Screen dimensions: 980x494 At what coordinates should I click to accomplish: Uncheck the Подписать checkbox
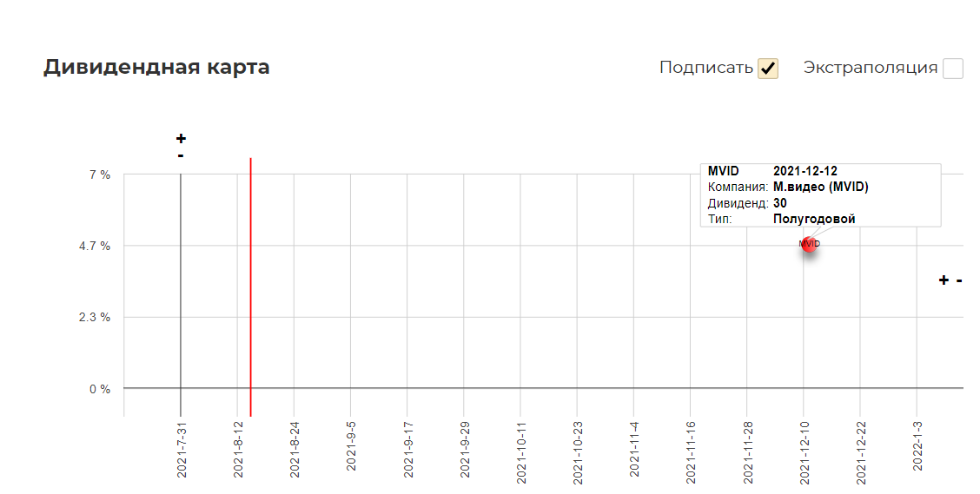pyautogui.click(x=768, y=68)
